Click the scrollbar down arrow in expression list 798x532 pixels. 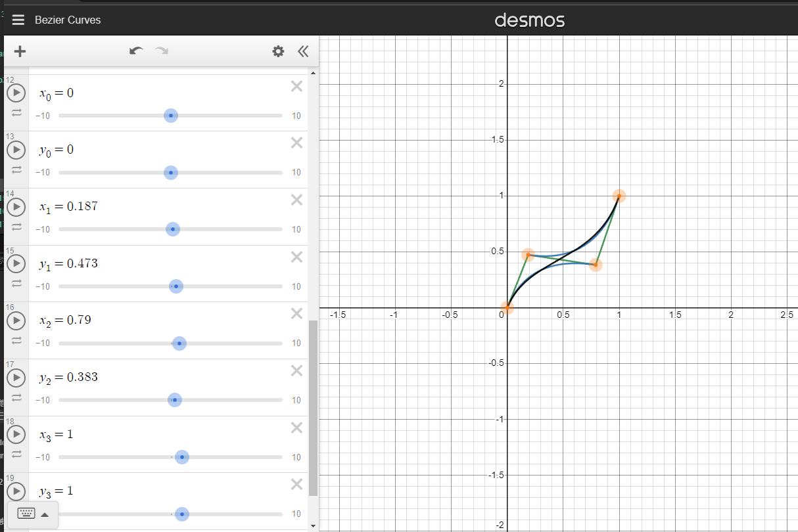pyautogui.click(x=313, y=526)
